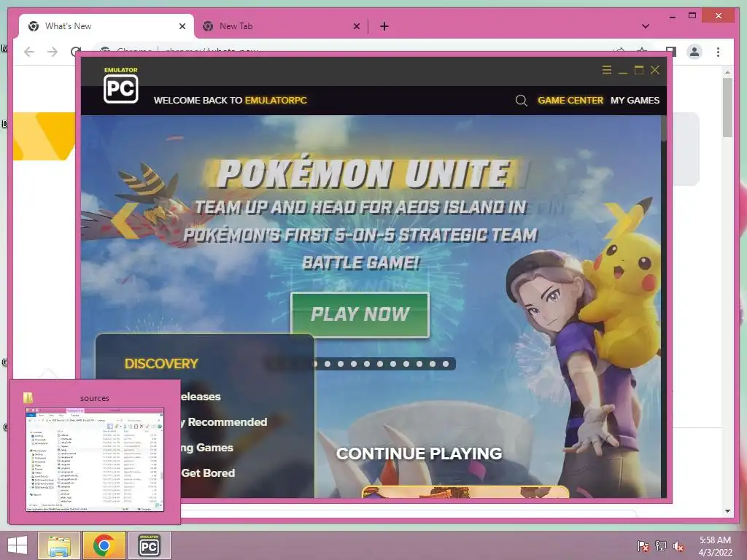Click the Discovery heading
Screen dimensions: 747x560
(161, 364)
